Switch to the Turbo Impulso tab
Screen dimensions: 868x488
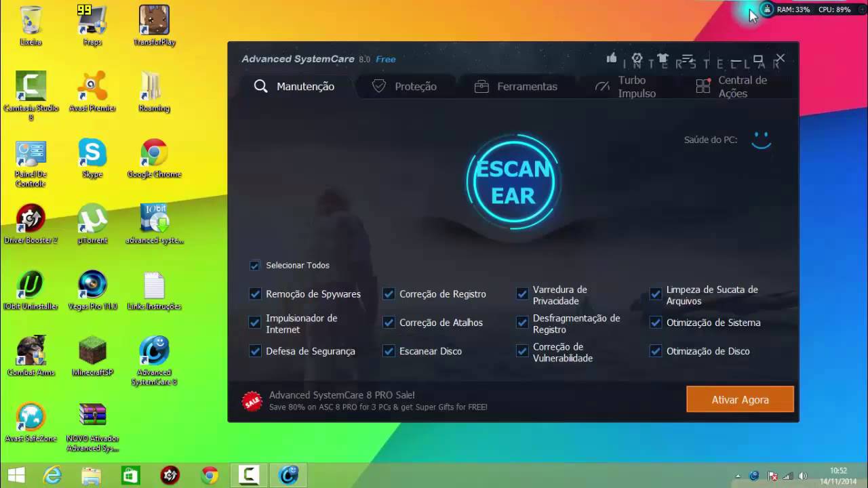pyautogui.click(x=625, y=87)
